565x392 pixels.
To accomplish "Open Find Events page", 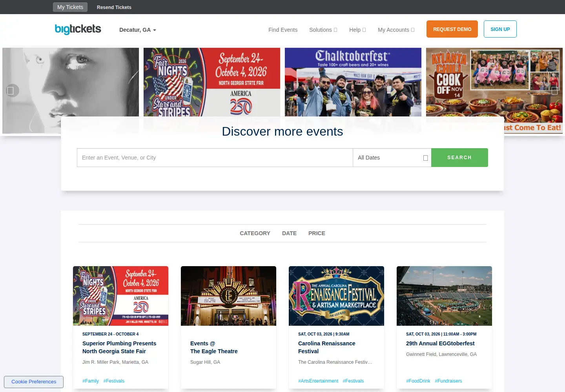I will pos(283,30).
